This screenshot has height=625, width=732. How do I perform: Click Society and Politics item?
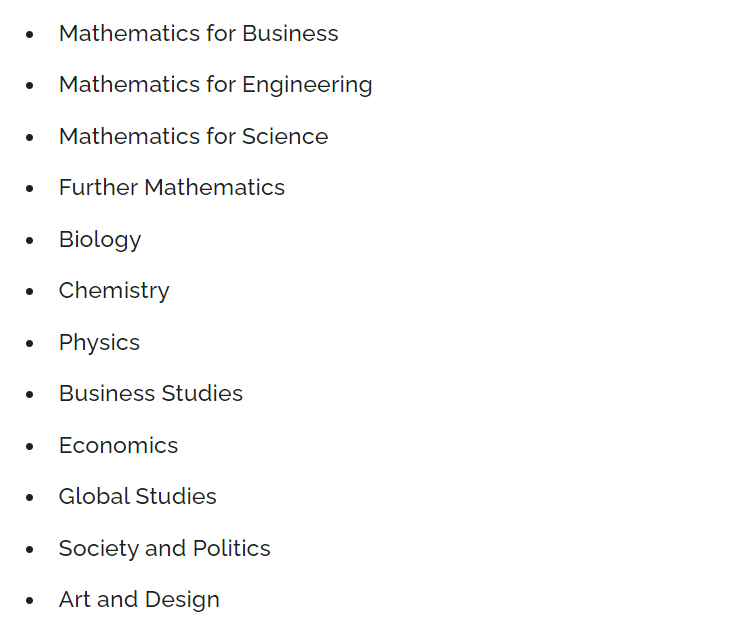point(165,548)
